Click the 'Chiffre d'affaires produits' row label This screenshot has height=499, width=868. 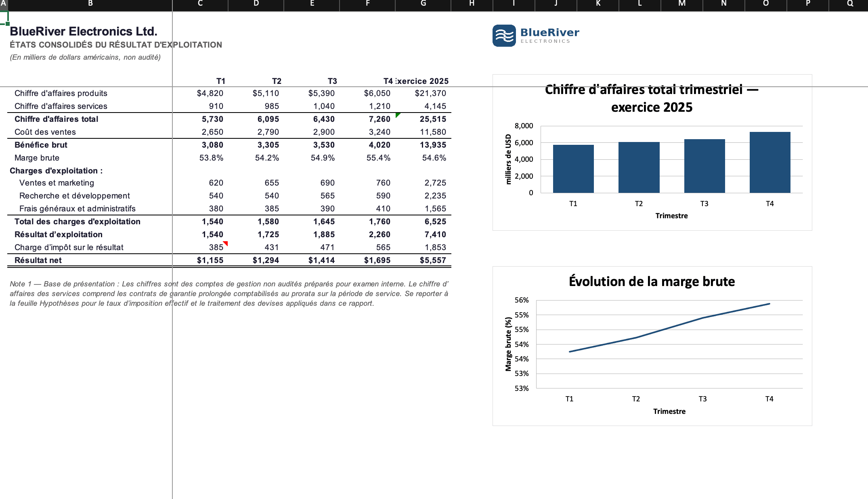click(x=61, y=93)
